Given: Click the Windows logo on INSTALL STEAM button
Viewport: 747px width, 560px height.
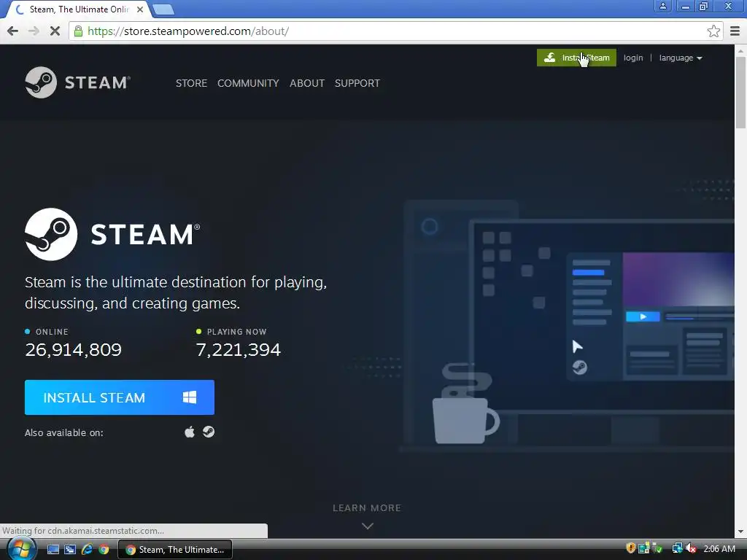Looking at the screenshot, I should [x=190, y=397].
